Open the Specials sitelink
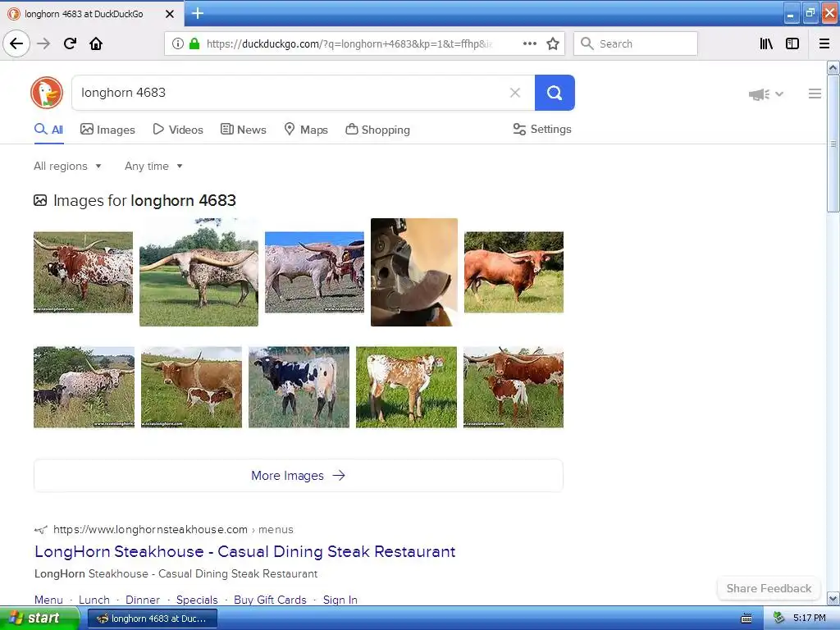The height and width of the screenshot is (630, 840). [197, 600]
